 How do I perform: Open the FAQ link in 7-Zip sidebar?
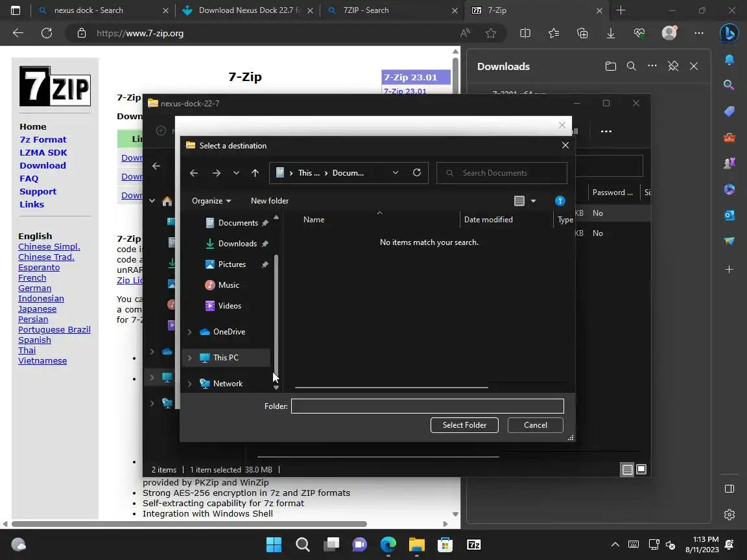click(29, 179)
